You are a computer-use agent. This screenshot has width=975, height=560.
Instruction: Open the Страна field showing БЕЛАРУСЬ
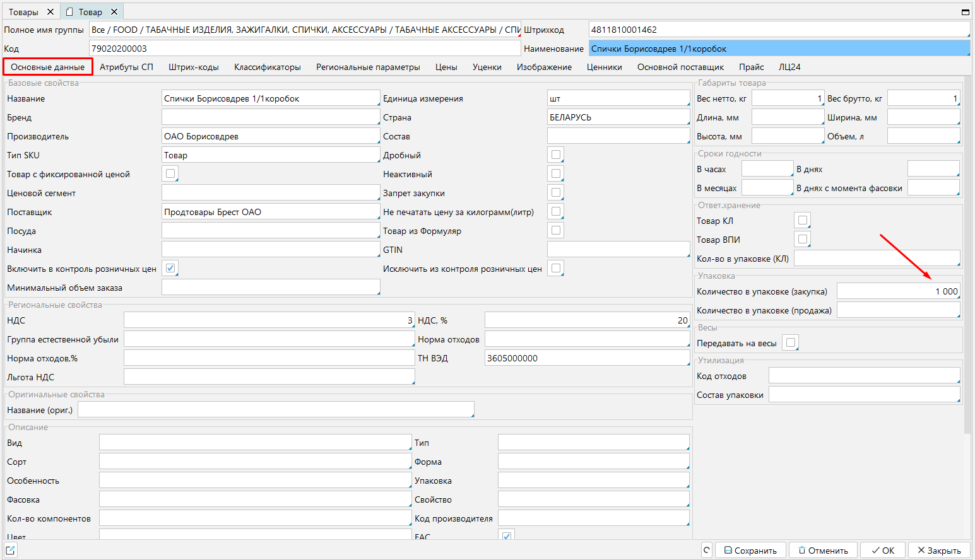(618, 117)
